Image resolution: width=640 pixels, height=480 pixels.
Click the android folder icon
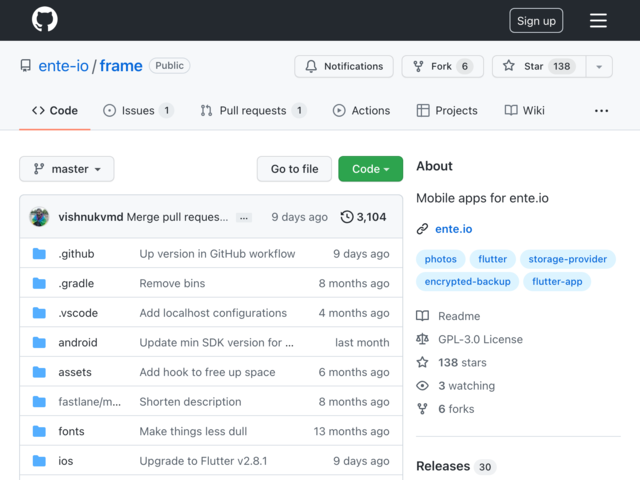tap(39, 342)
